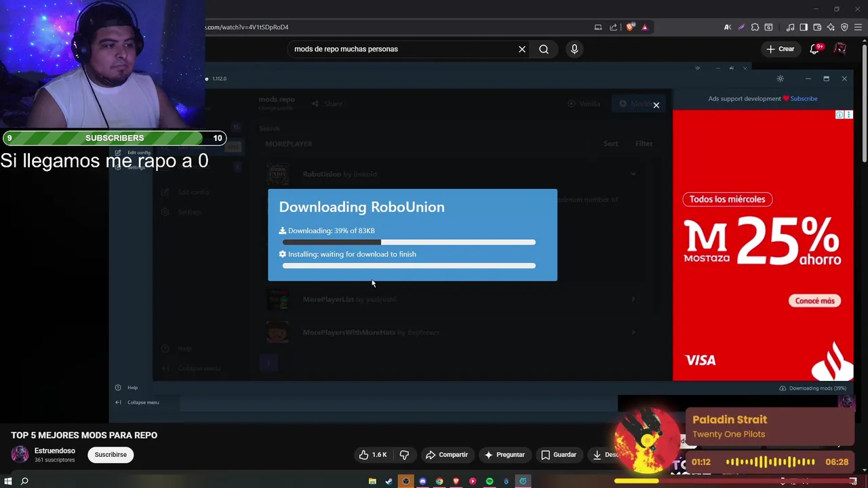868x488 pixels.
Task: Click the voice search microphone icon
Action: 574,49
